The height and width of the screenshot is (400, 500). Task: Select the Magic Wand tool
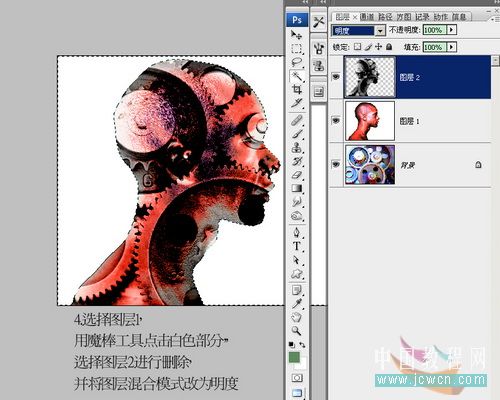coord(296,76)
